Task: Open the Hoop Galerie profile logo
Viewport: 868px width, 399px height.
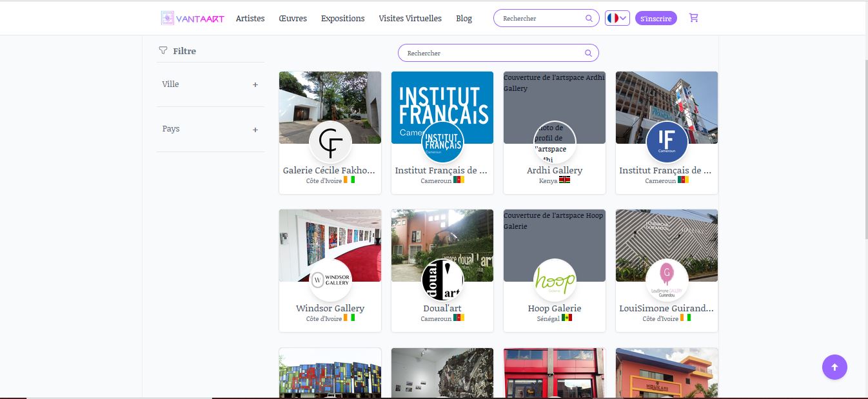Action: [x=555, y=280]
